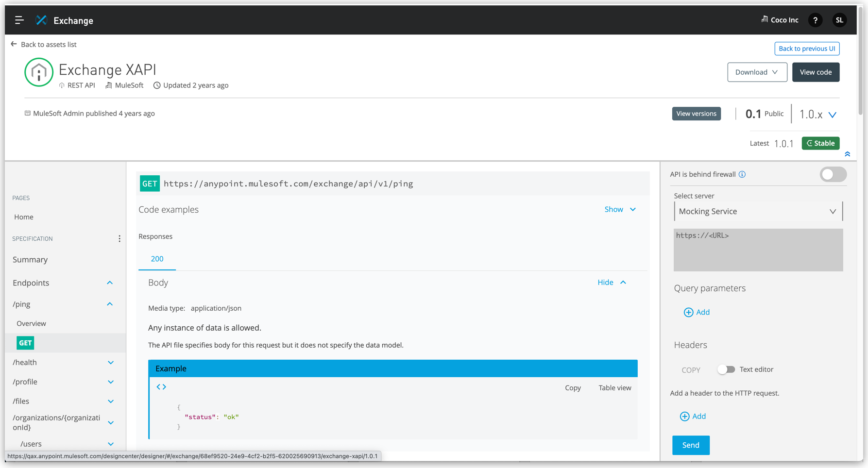Click the Back to previous UI button
Viewport: 868px width, 468px height.
pos(807,49)
